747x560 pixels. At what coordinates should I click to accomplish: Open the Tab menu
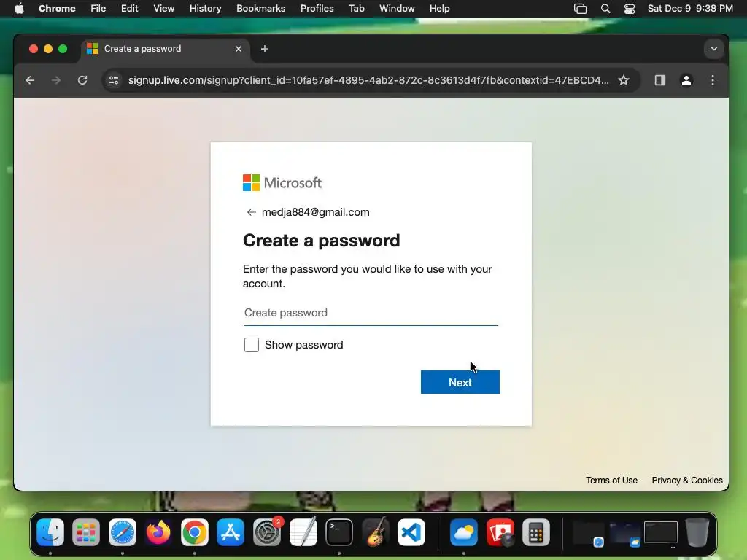coord(357,9)
